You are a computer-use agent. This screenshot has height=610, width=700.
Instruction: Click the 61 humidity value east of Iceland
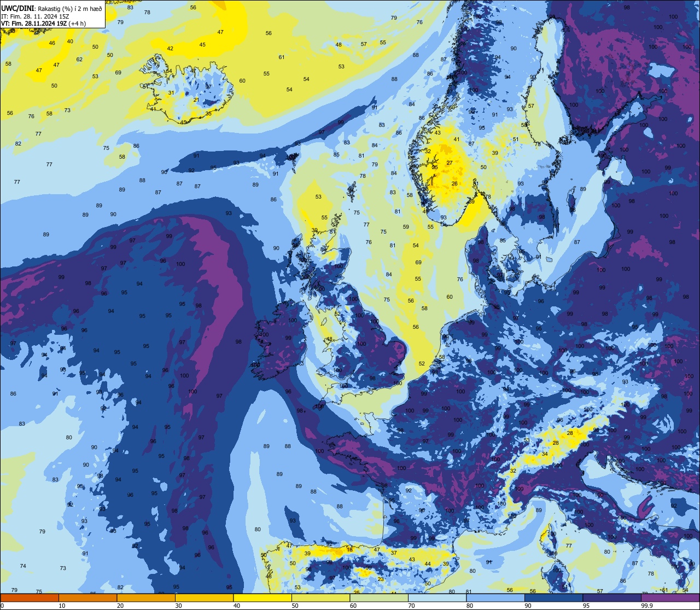[282, 57]
